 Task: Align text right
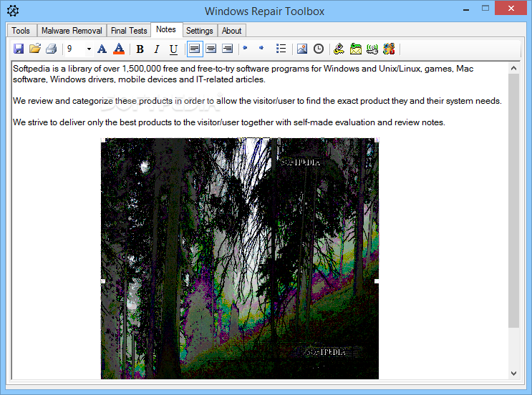coord(227,49)
